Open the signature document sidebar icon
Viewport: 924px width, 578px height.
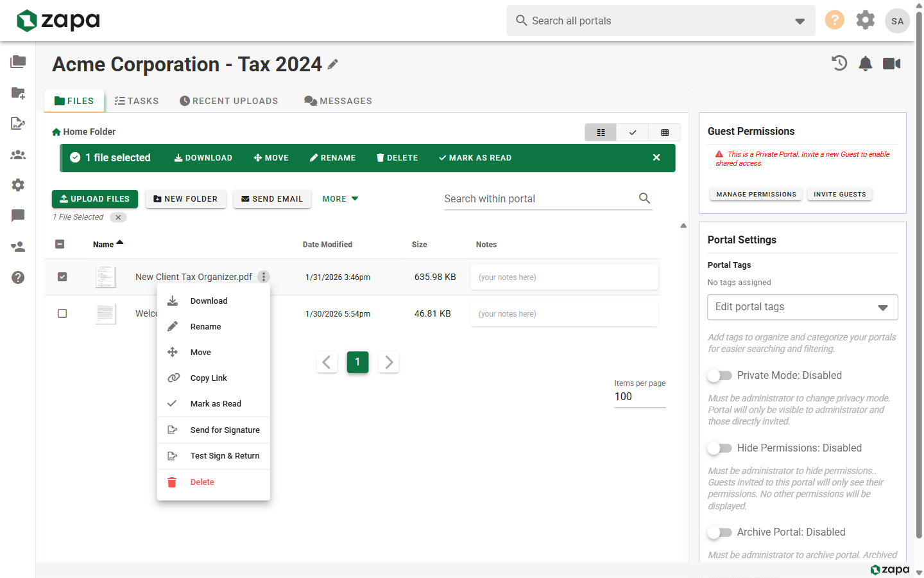[x=18, y=123]
